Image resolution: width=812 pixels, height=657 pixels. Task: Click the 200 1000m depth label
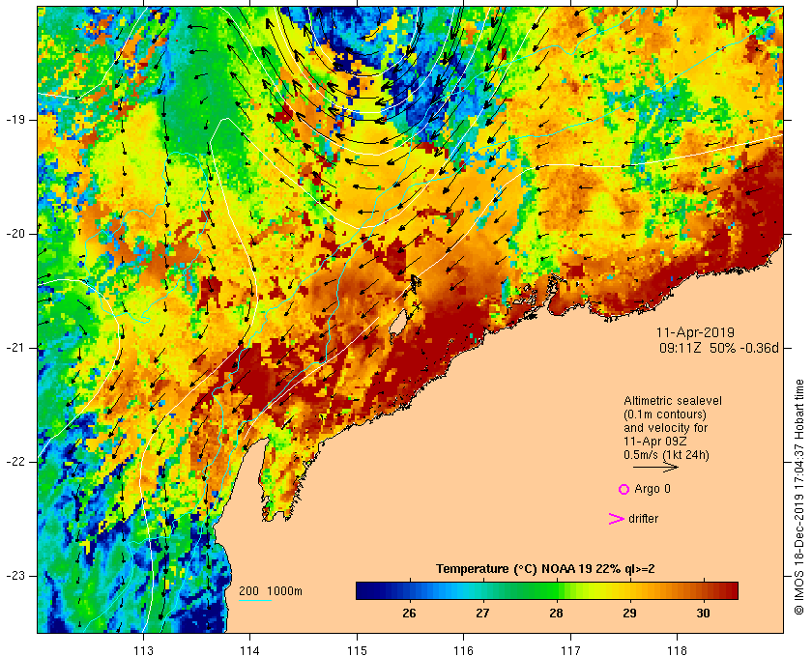tap(271, 591)
